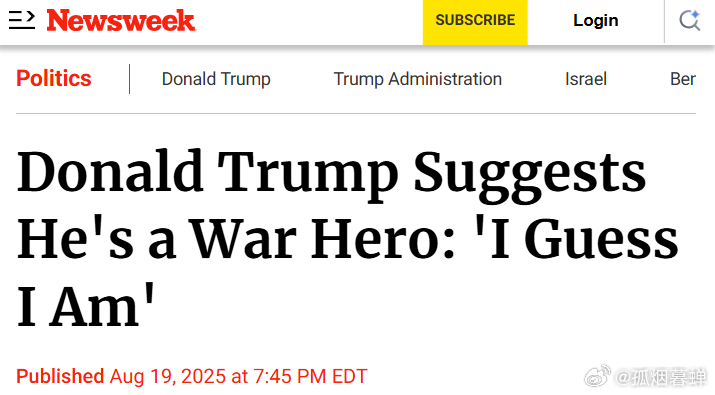Open the Israel topic link
The image size is (715, 395).
[x=586, y=79]
